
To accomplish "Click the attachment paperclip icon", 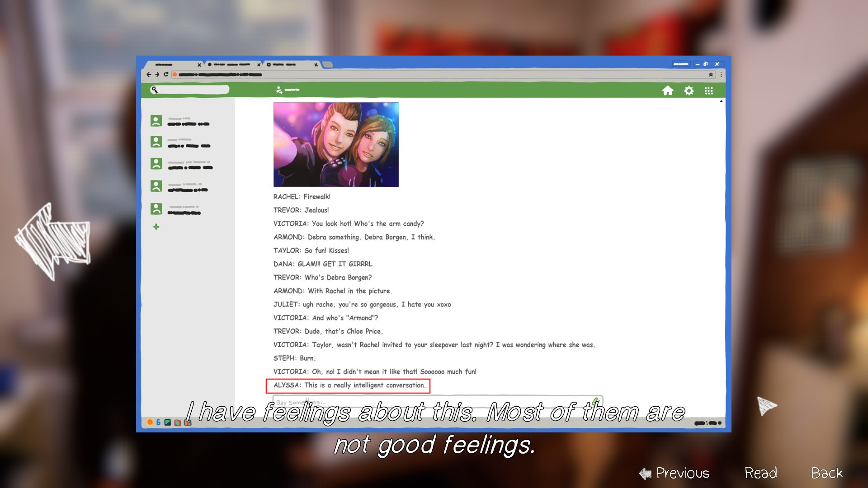I will (x=595, y=401).
